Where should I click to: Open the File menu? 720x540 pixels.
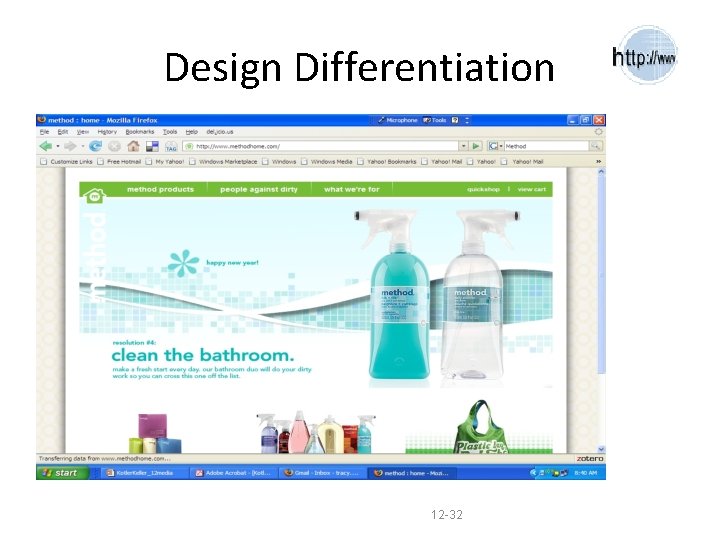(45, 132)
